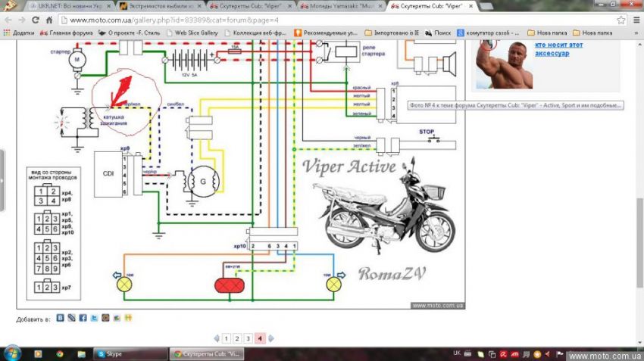Image resolution: width=644 pixels, height=361 pixels.
Task: Open the Windows Start button
Action: 11,353
